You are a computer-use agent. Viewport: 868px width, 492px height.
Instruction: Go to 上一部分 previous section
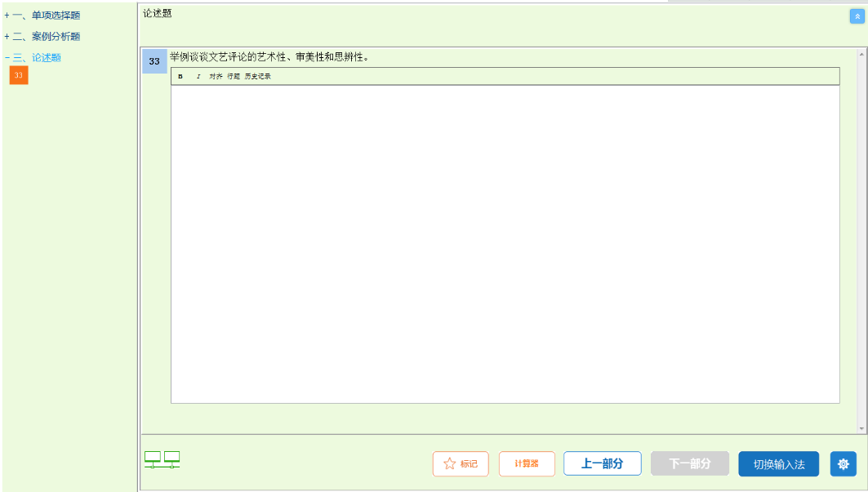pos(603,463)
